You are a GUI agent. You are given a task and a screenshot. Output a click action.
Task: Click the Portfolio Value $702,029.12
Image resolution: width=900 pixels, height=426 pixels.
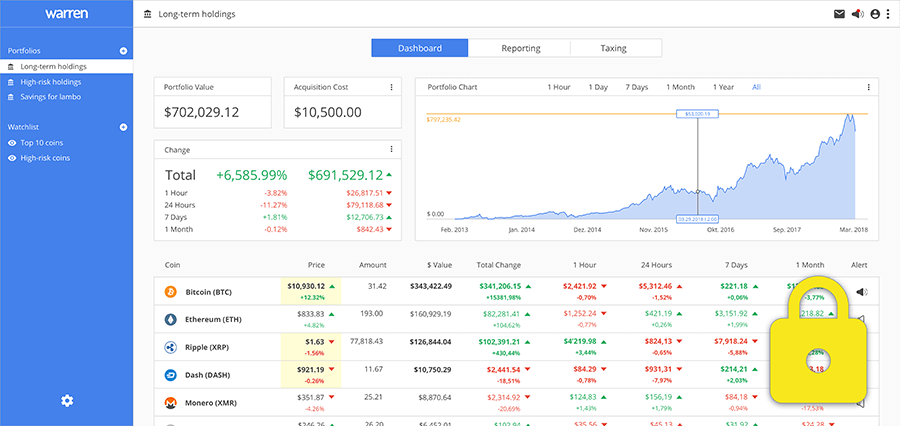tap(201, 113)
